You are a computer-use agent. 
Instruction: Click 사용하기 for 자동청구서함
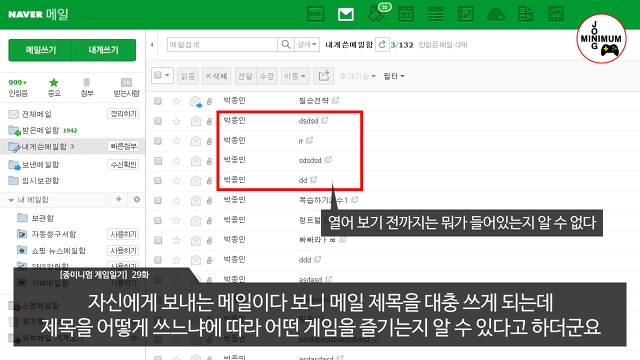click(123, 234)
